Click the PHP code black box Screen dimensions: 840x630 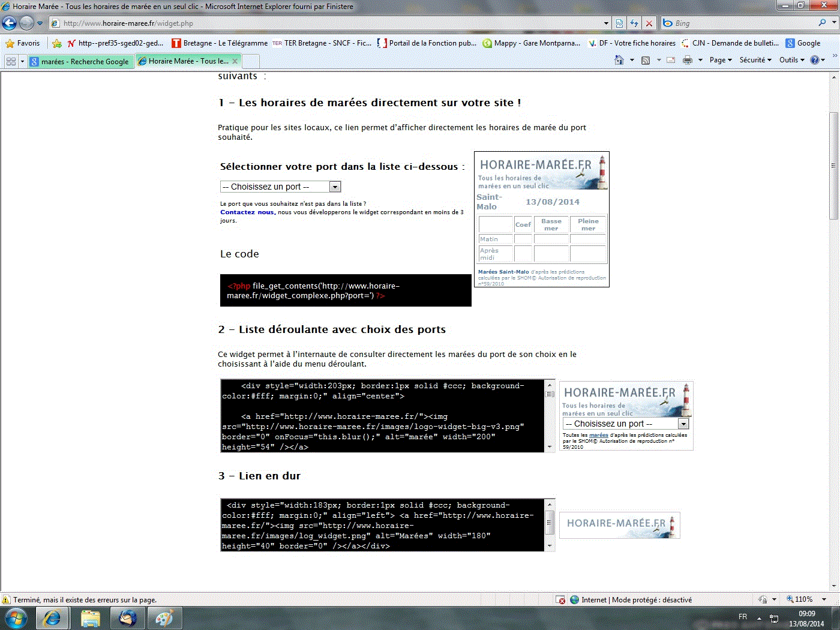(x=346, y=290)
